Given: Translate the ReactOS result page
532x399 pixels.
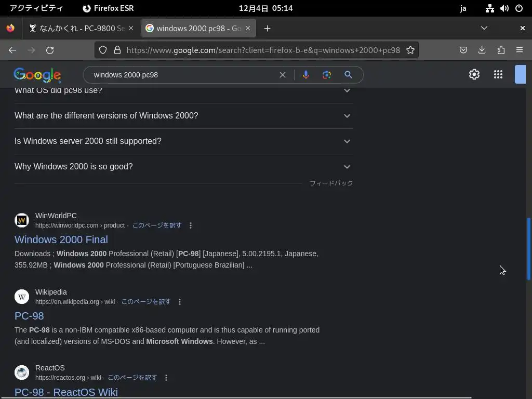Looking at the screenshot, I should coord(132,378).
